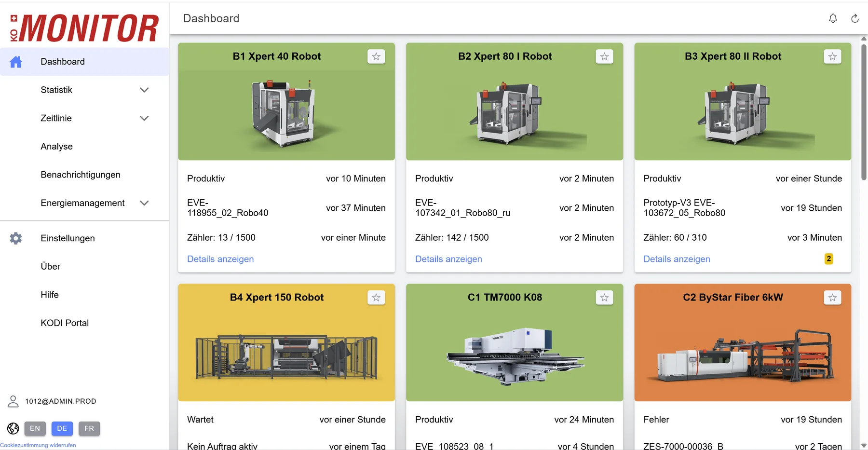Click the yellow notification badge on B3 card

coord(828,259)
